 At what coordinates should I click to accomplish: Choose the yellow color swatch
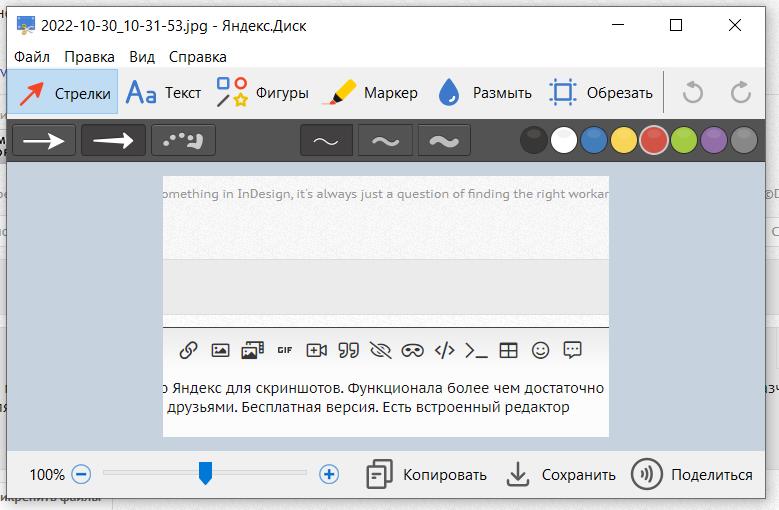point(624,140)
